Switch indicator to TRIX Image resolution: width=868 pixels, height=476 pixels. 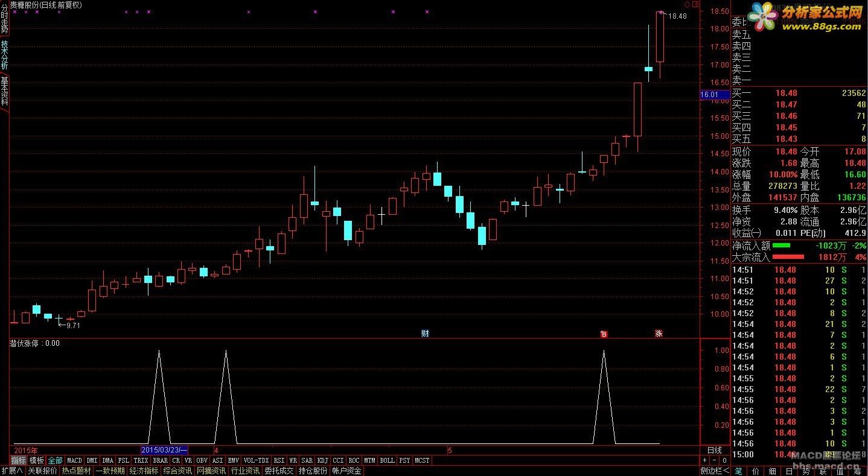pyautogui.click(x=141, y=460)
